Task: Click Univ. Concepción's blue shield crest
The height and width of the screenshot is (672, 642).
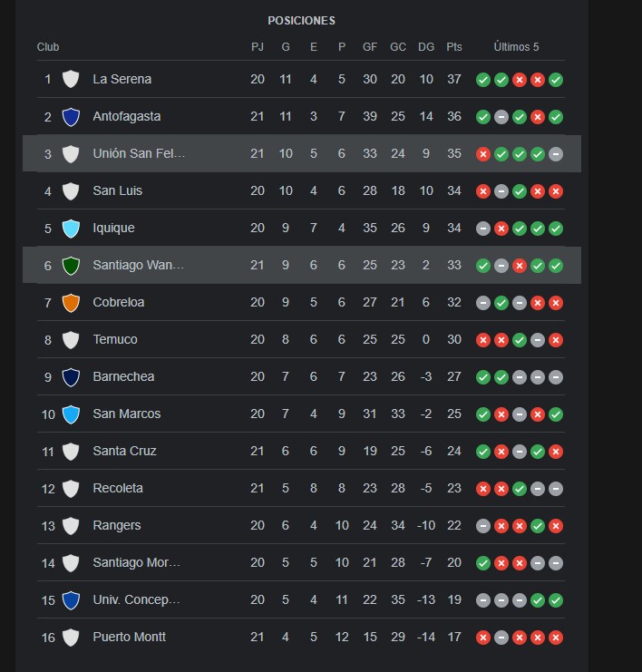Action: tap(71, 600)
